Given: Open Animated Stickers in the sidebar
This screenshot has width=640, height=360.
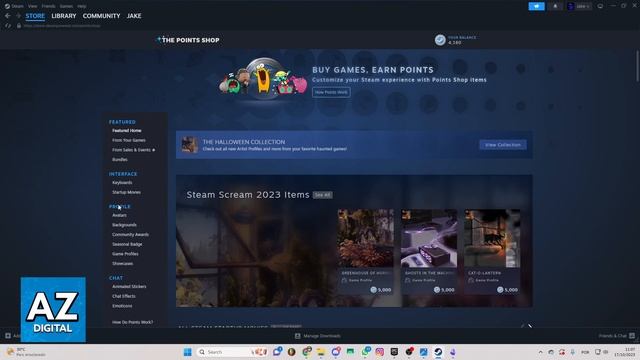Looking at the screenshot, I should coord(129,286).
